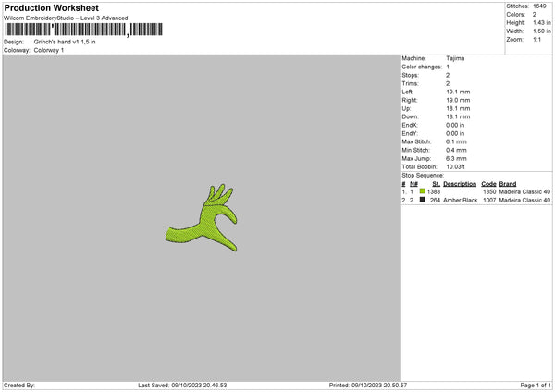Click the 'Colorway 1' value

(49, 50)
